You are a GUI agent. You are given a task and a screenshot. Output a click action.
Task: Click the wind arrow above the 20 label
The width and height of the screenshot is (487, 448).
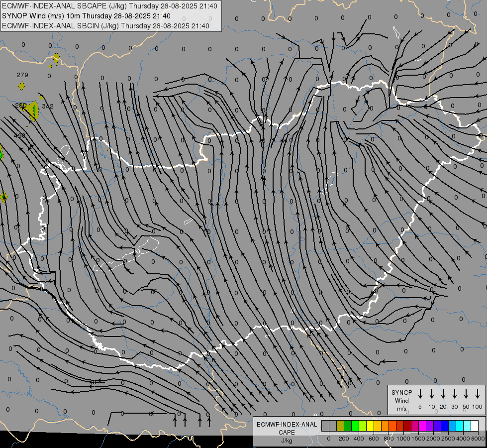click(x=443, y=393)
